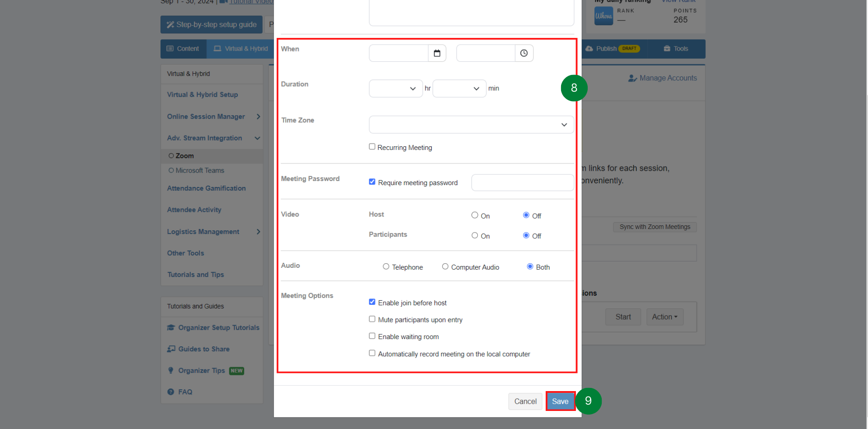Select Host video On radio button
The width and height of the screenshot is (868, 429).
475,215
